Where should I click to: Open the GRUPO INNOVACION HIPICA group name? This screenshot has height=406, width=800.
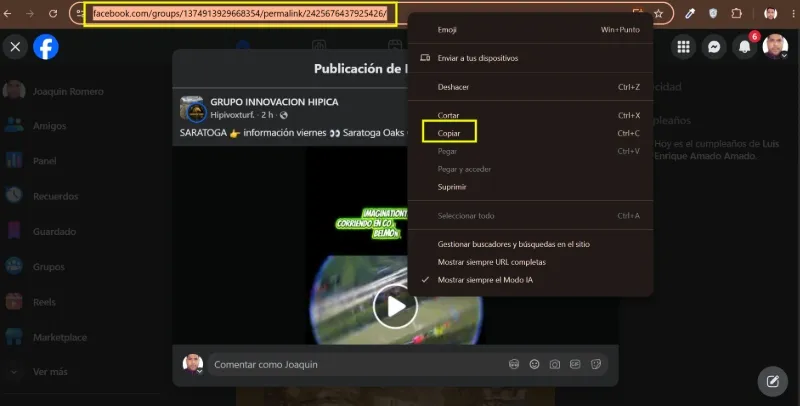click(x=274, y=102)
